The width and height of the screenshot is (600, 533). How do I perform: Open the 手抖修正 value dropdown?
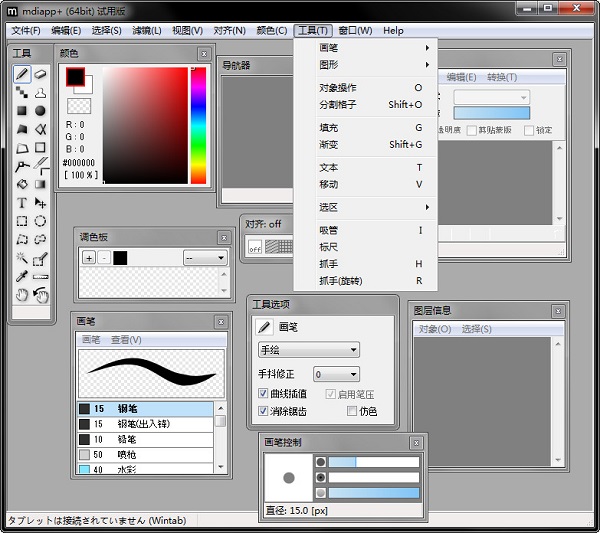(336, 374)
